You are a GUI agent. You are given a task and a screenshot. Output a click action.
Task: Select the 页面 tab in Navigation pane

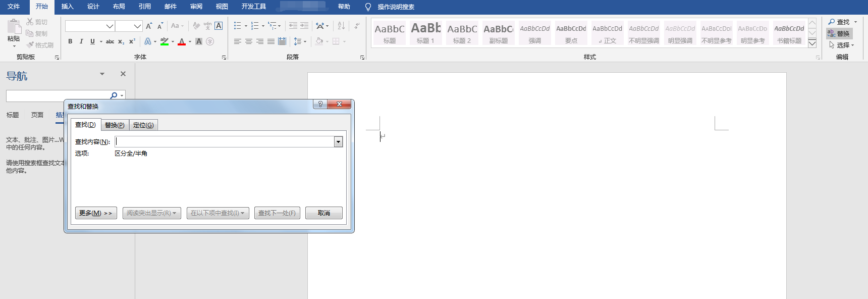[37, 115]
